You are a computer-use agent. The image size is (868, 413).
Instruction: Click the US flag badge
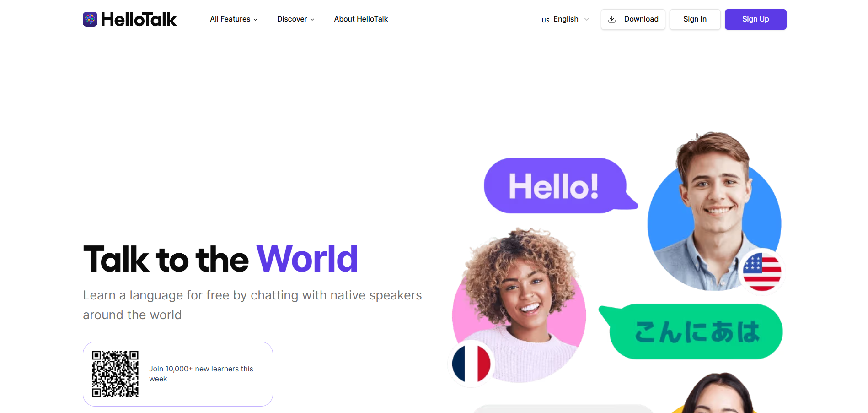click(x=762, y=272)
